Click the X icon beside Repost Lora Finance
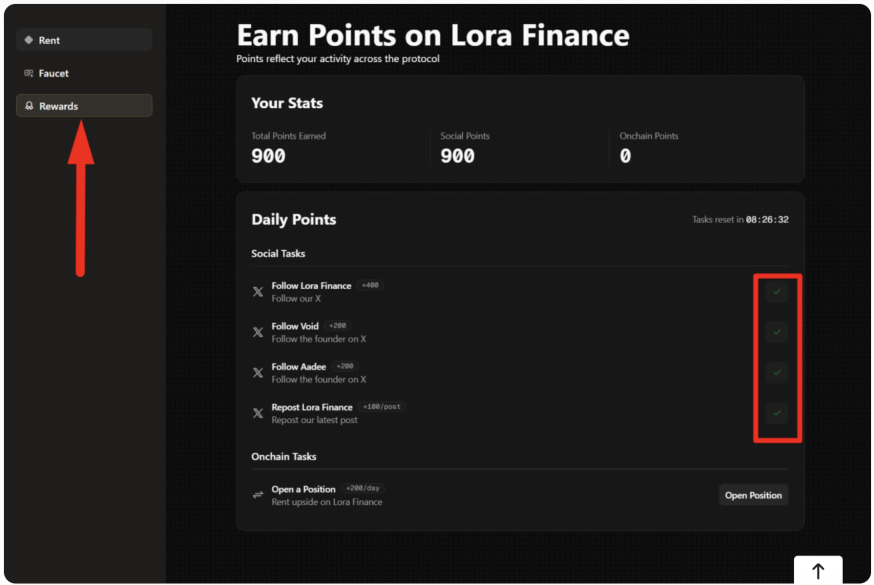 click(257, 413)
